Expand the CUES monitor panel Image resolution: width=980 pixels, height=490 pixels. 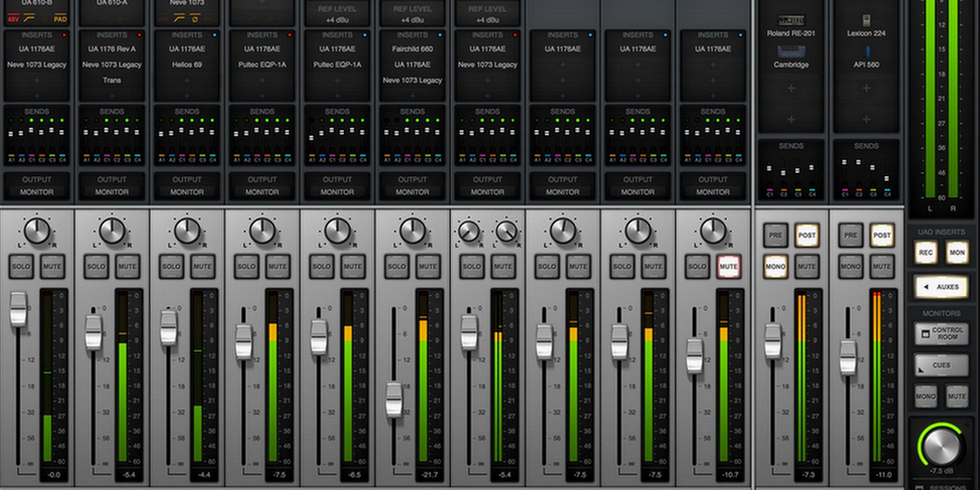point(941,365)
